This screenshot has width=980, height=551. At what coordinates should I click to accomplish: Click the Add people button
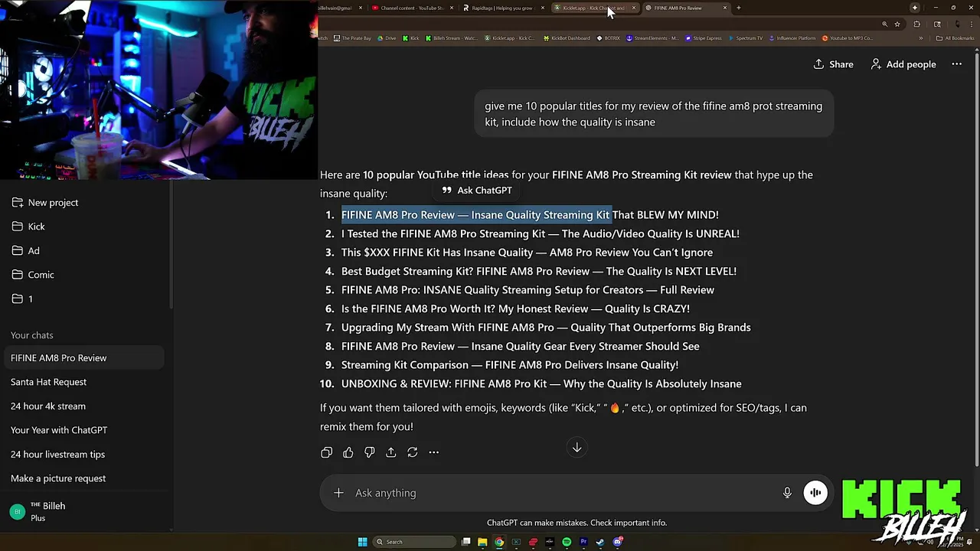[x=903, y=64]
